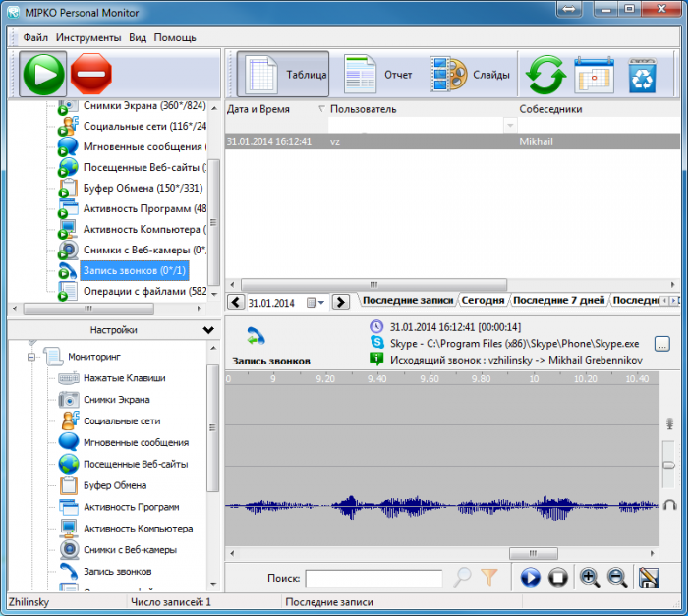Open the Файл menu
Viewport: 688px width, 616px height.
(35, 37)
